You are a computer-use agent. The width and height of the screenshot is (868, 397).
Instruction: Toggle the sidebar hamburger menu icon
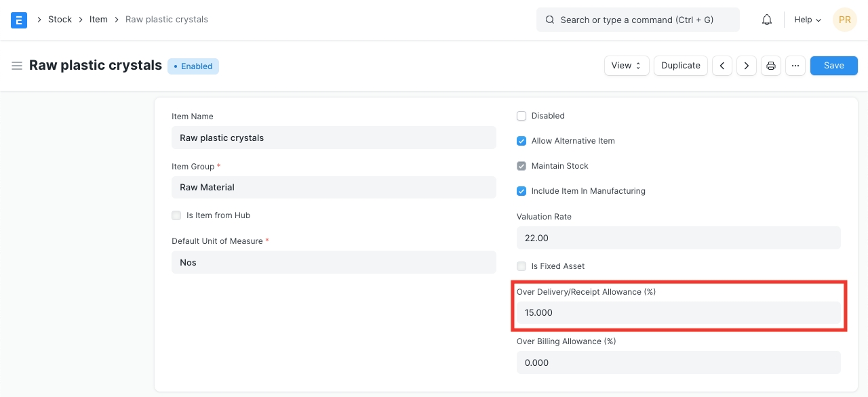(x=17, y=66)
